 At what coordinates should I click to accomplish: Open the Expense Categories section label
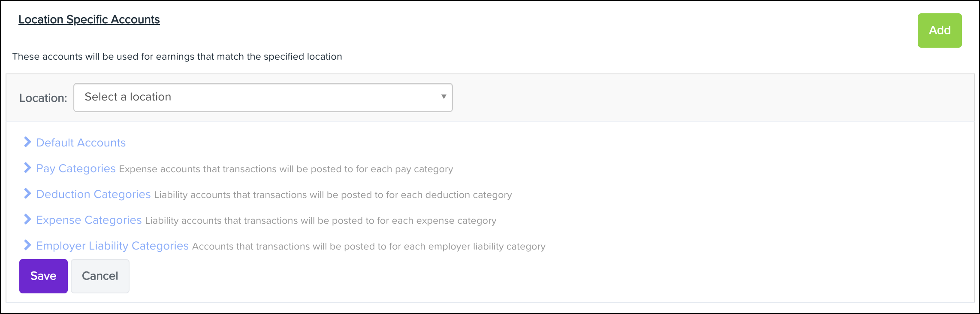(89, 220)
